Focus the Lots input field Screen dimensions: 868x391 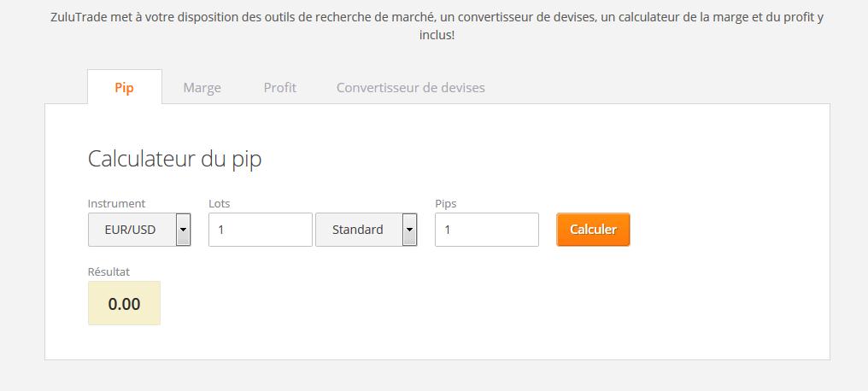click(260, 230)
